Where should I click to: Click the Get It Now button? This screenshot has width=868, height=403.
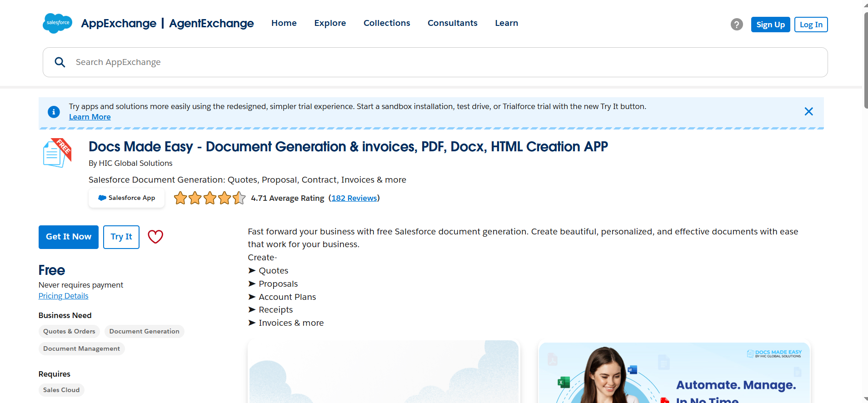[x=69, y=237]
